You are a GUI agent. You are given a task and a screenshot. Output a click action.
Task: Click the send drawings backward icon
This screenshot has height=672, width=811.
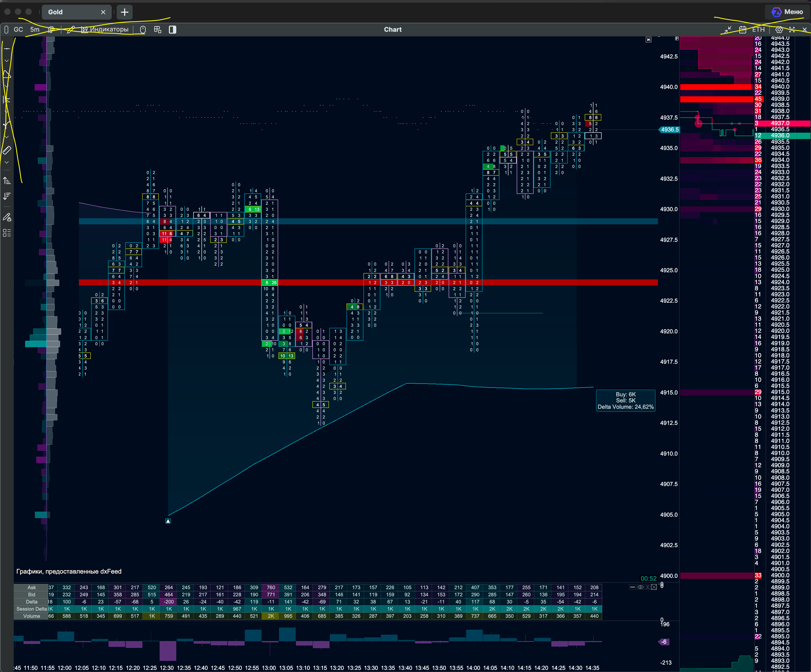[x=7, y=196]
